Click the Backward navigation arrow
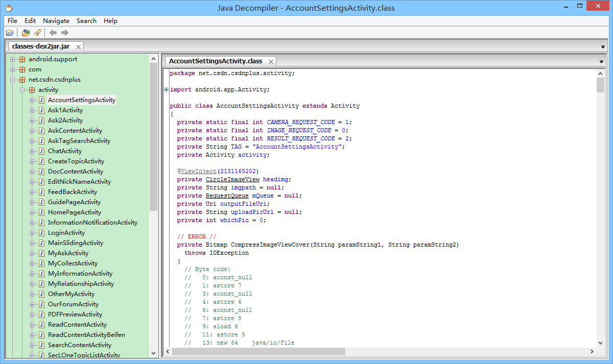The height and width of the screenshot is (364, 613). point(53,33)
